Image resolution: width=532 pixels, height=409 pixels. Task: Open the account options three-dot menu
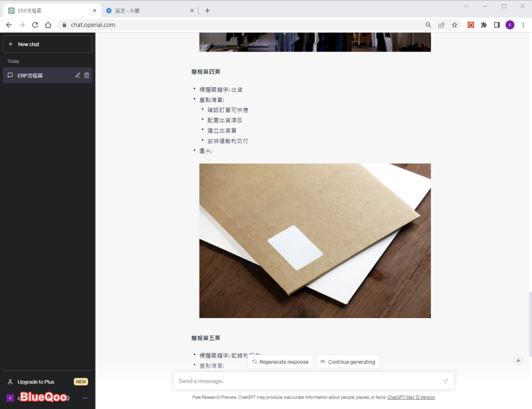coord(85,398)
